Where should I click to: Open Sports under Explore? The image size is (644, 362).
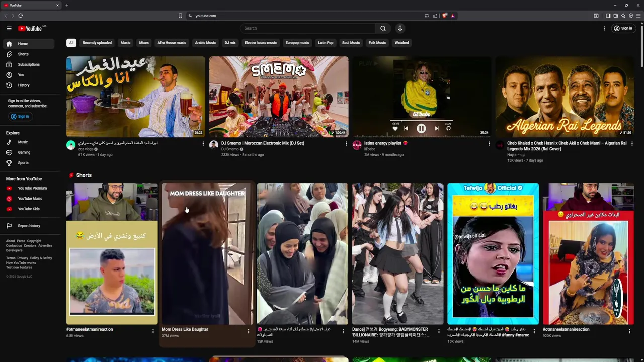pos(28,163)
